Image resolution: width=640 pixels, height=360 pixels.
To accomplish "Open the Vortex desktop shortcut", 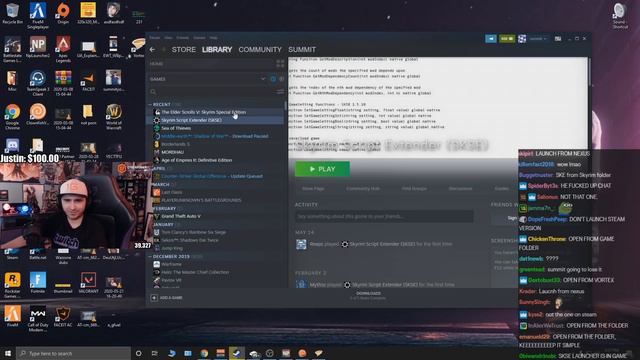I will pos(138,47).
